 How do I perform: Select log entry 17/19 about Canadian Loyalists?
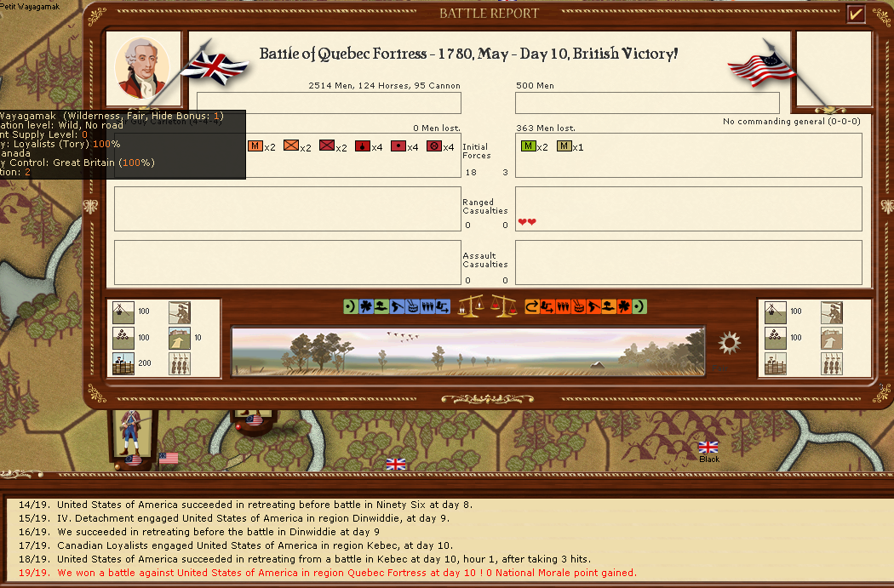point(255,545)
